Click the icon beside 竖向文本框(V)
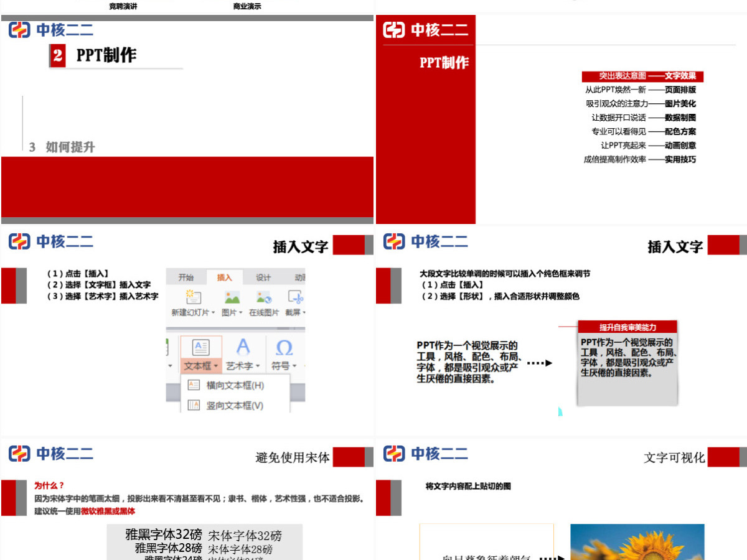This screenshot has width=747, height=560. point(194,405)
